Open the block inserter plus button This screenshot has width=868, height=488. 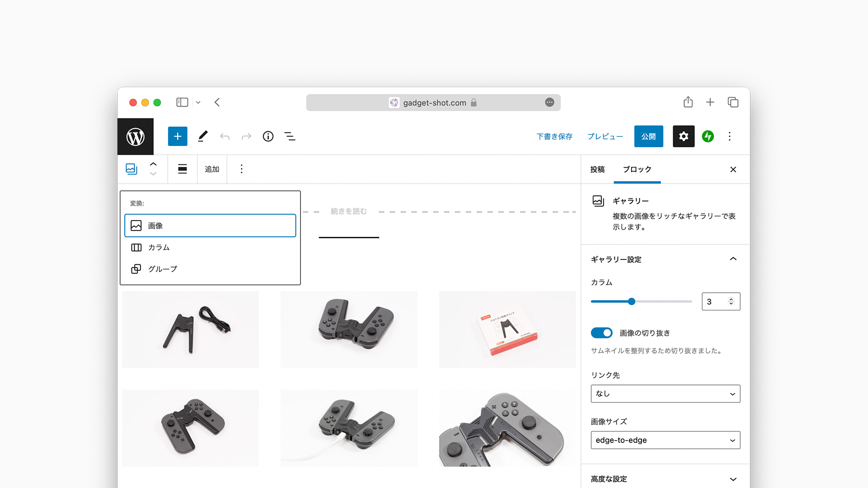177,136
